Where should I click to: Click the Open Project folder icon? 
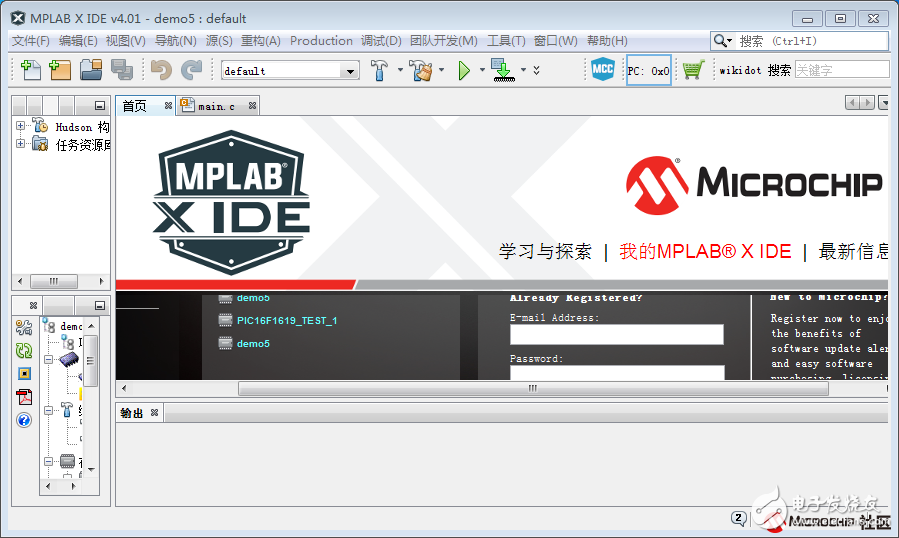point(91,70)
